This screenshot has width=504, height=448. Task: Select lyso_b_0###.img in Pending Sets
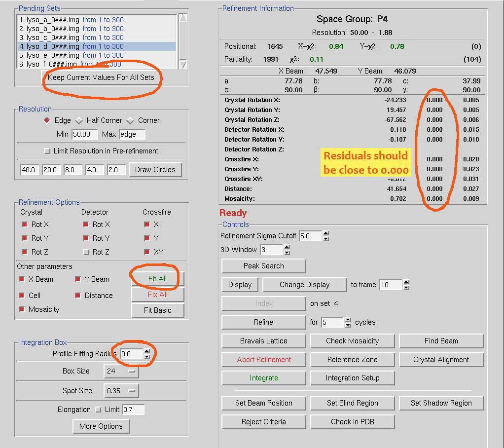71,29
